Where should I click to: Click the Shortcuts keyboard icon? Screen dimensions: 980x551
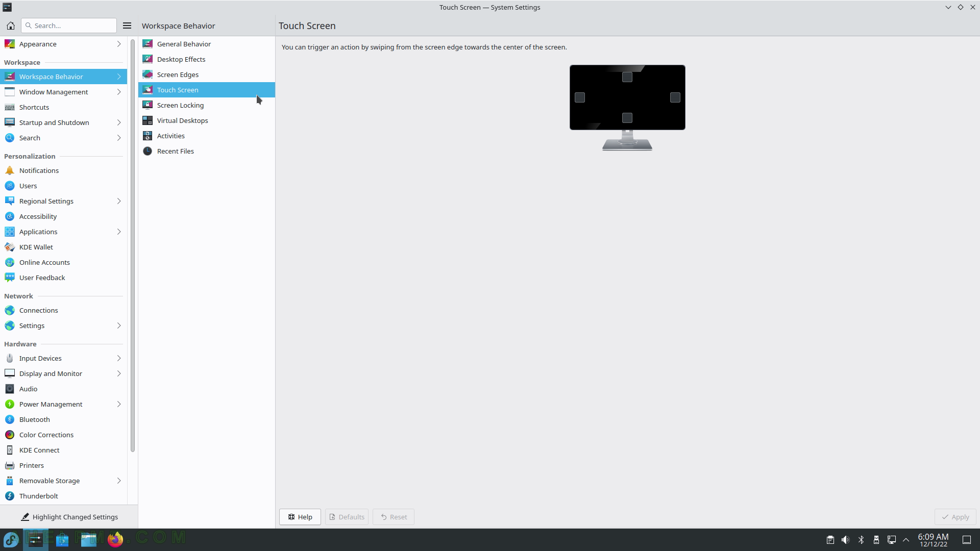[10, 107]
